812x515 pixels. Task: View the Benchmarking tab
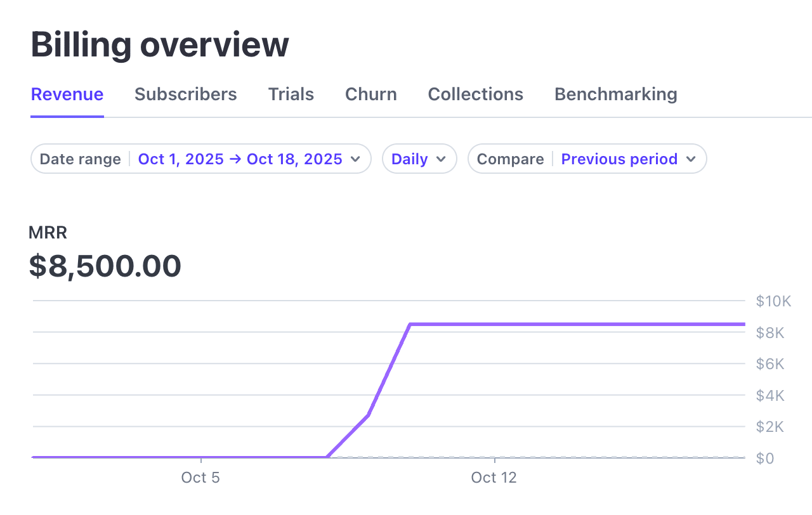(616, 95)
